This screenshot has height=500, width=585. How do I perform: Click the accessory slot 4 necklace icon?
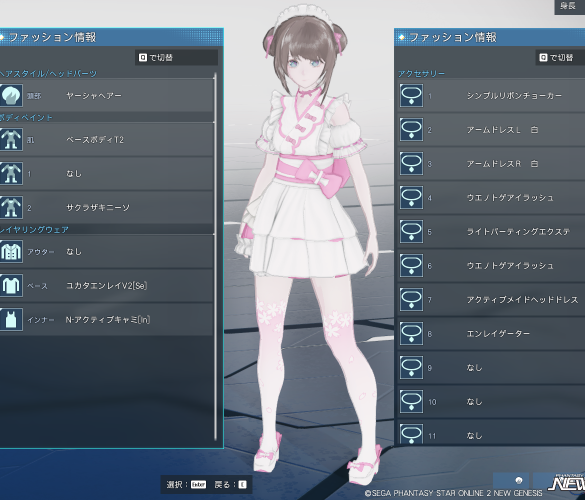tap(411, 197)
